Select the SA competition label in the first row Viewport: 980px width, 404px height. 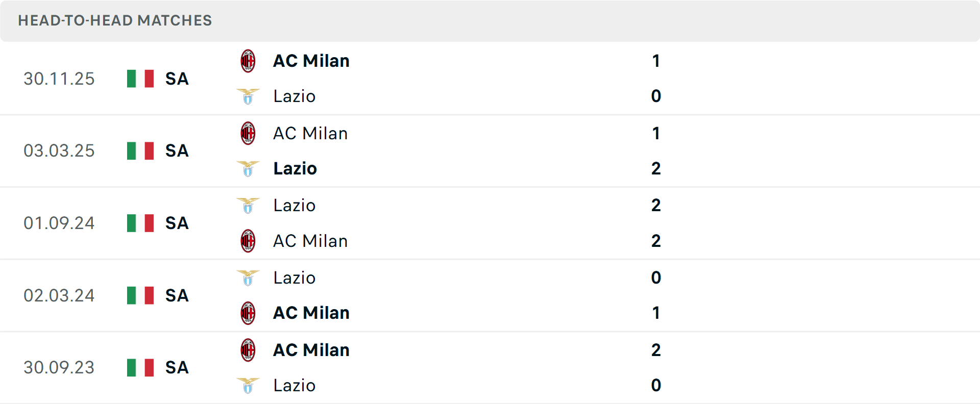pos(176,79)
